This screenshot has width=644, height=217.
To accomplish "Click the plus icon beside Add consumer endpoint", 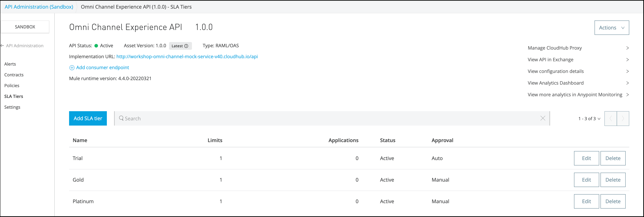I will 72,68.
